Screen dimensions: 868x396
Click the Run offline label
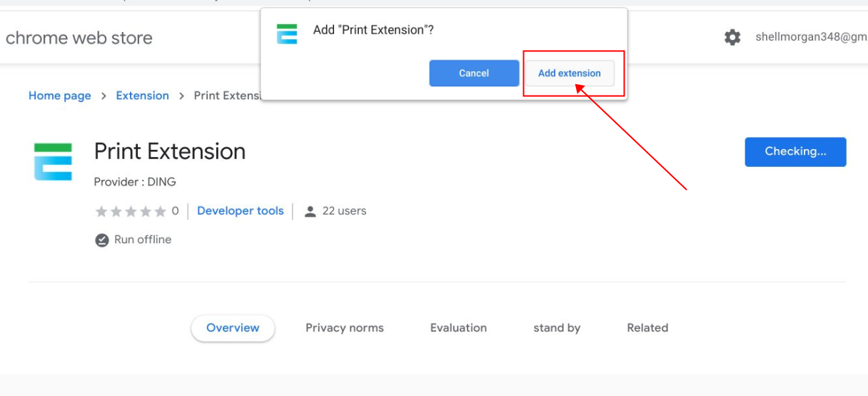tap(143, 240)
